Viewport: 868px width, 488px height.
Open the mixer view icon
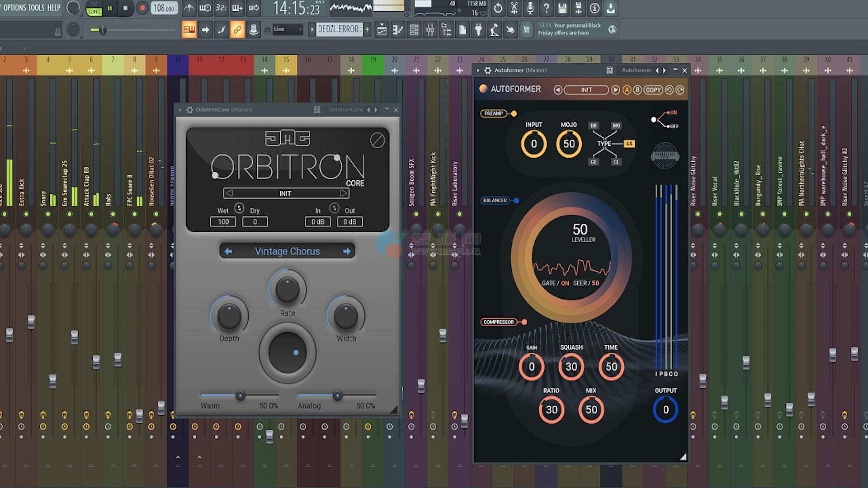click(430, 30)
